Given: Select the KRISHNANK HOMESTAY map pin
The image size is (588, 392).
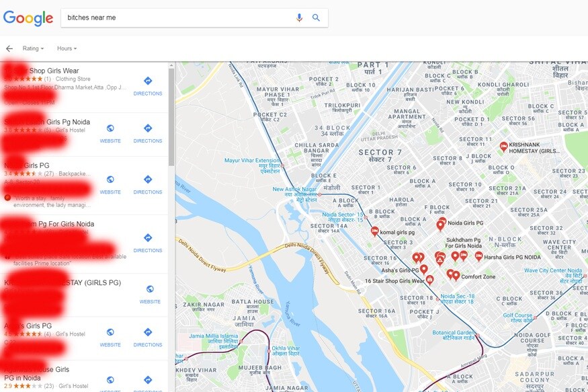Looking at the screenshot, I should (503, 147).
